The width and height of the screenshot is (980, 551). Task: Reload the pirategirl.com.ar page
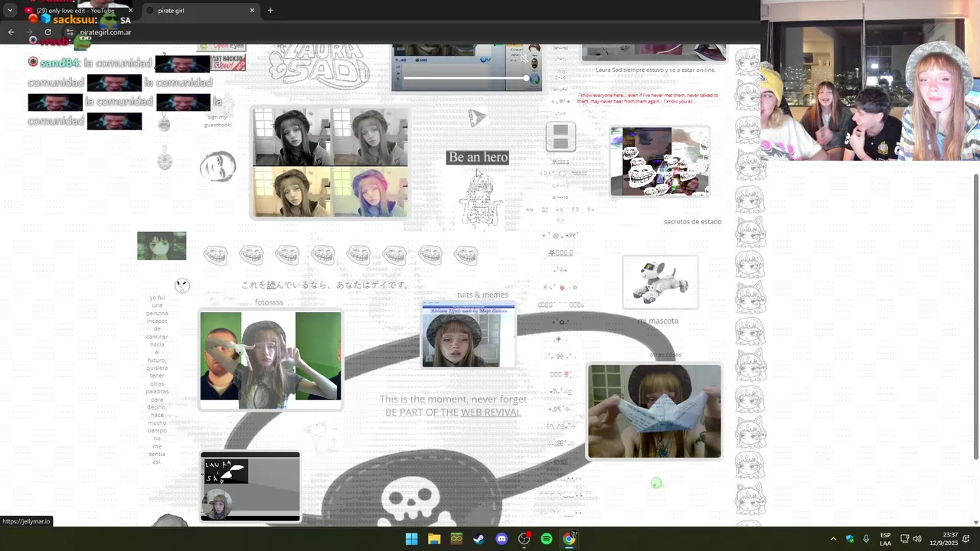(47, 32)
